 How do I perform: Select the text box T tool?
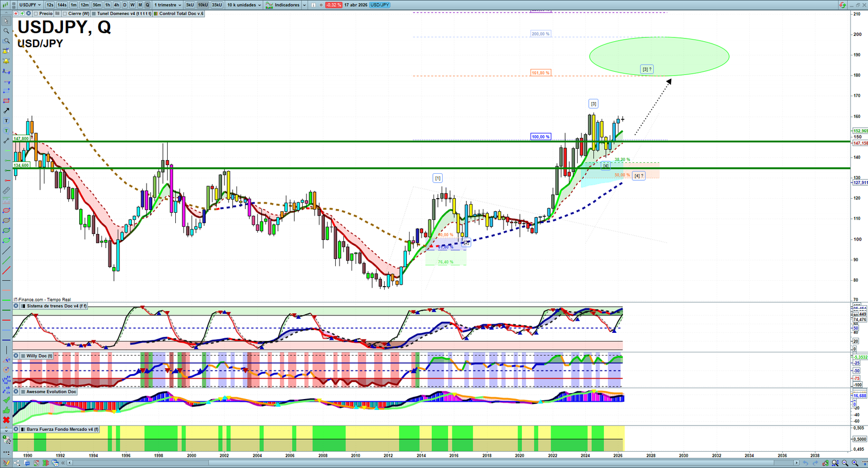point(7,121)
